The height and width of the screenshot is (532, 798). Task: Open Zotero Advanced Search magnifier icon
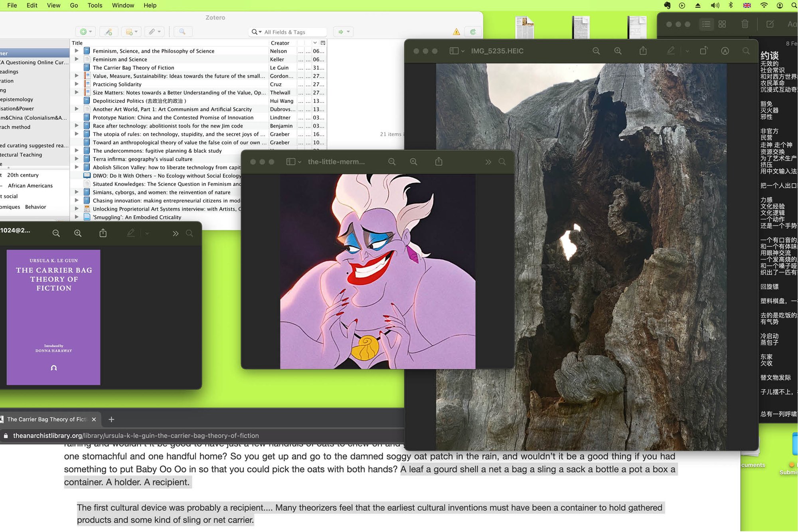(182, 32)
